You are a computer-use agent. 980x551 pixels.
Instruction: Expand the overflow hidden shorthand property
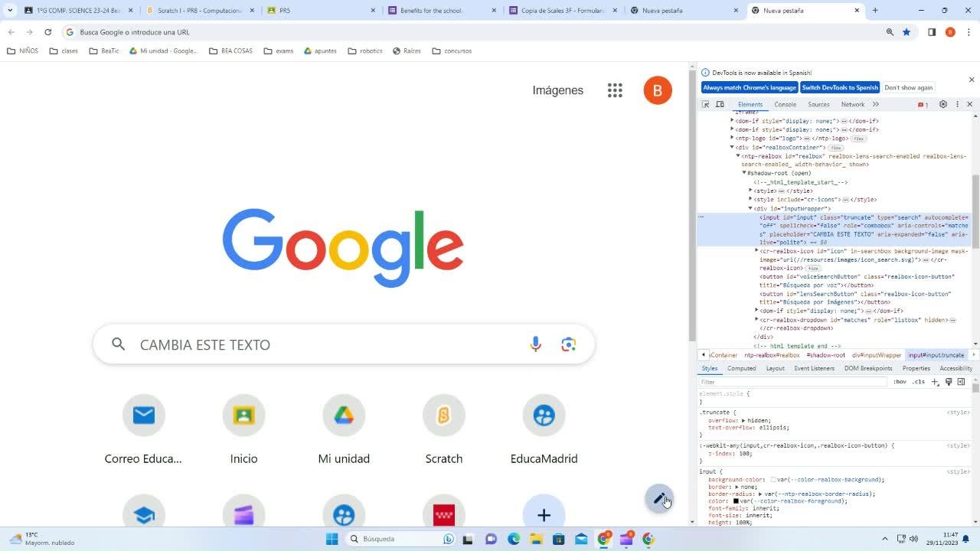tap(743, 420)
